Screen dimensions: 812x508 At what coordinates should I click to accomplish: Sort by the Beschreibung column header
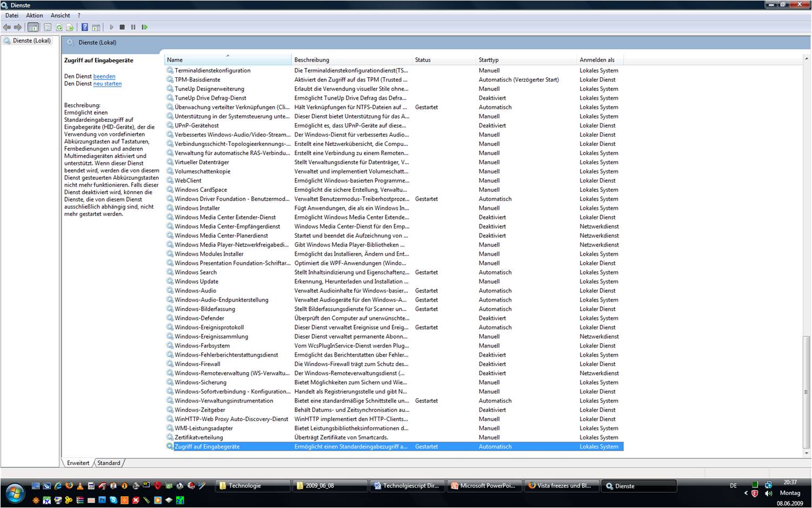pos(352,59)
